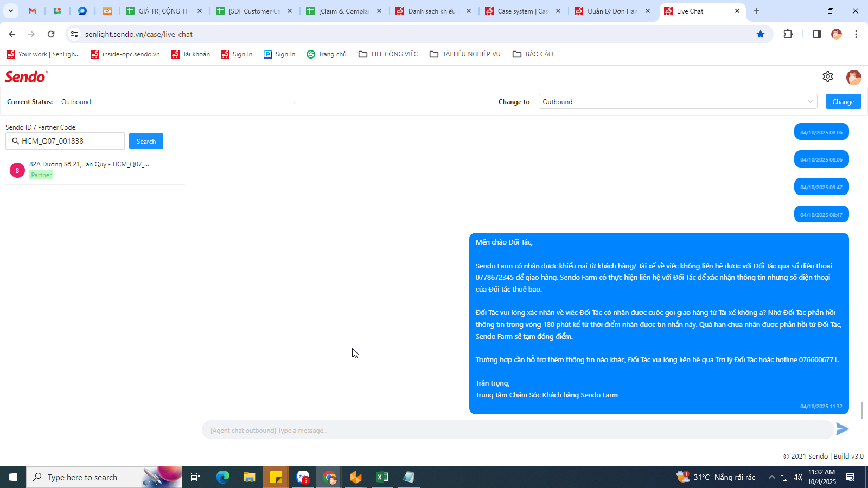
Task: Click the Search button
Action: pyautogui.click(x=146, y=141)
